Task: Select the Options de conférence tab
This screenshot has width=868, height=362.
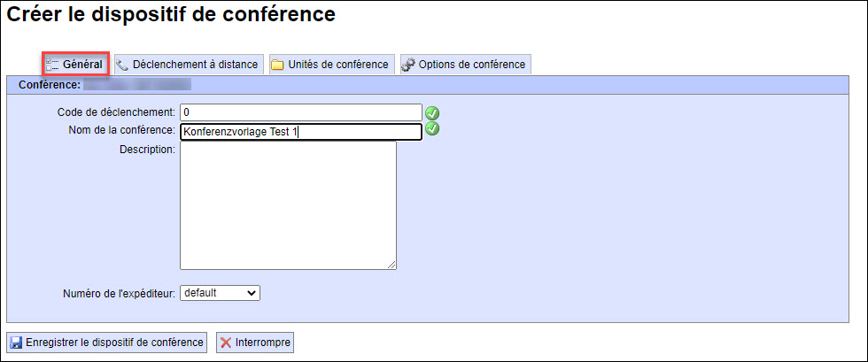Action: [466, 65]
